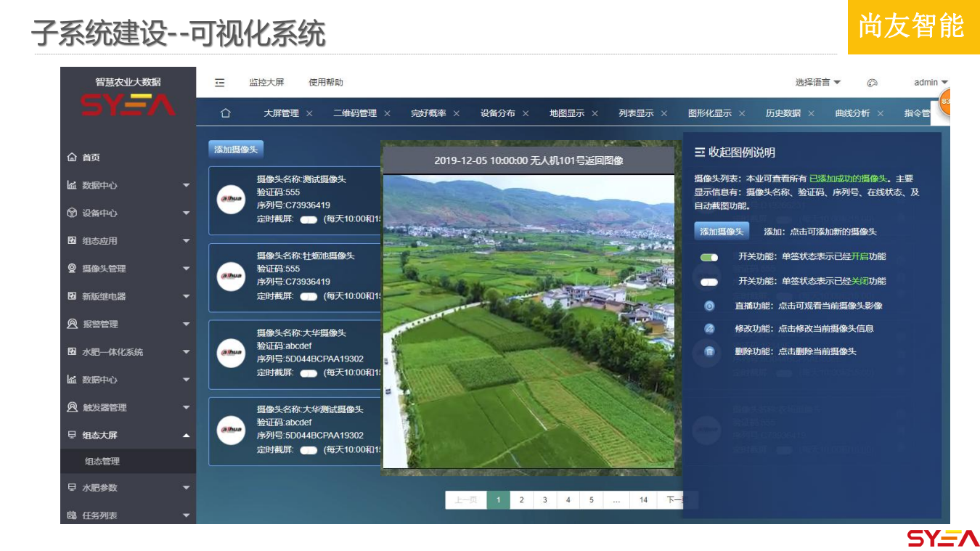
Task: Click the monitor icon beside 组态大屏
Action: (72, 435)
